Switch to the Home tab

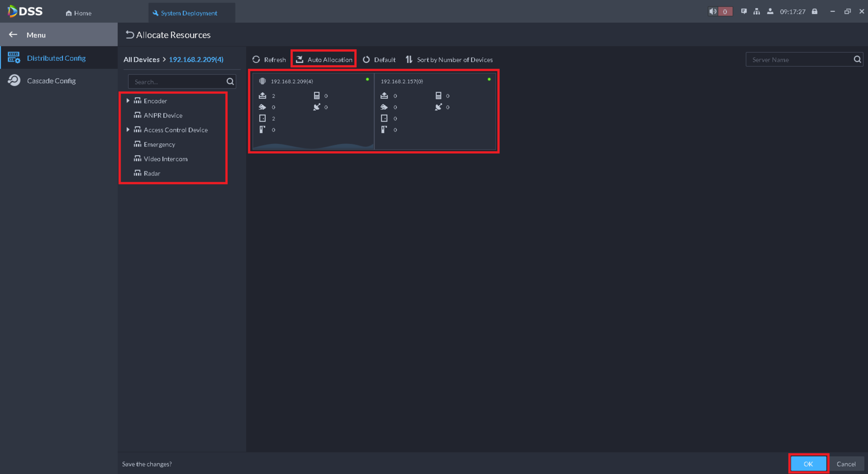(x=79, y=13)
